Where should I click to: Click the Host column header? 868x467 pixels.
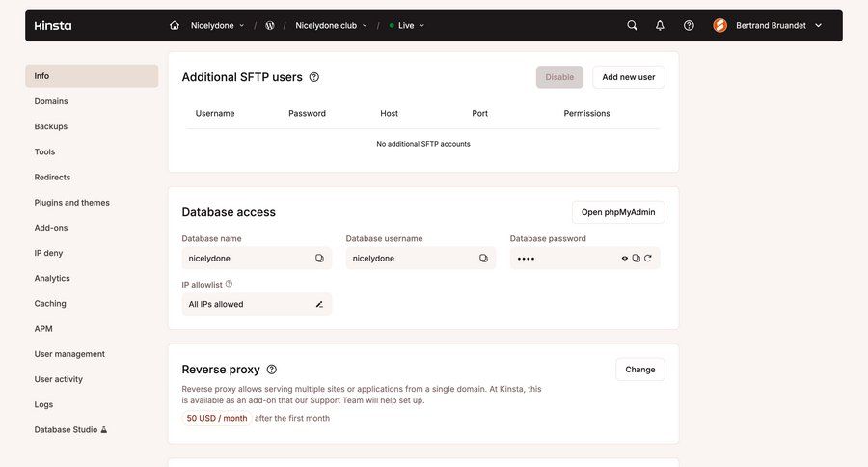(x=390, y=113)
